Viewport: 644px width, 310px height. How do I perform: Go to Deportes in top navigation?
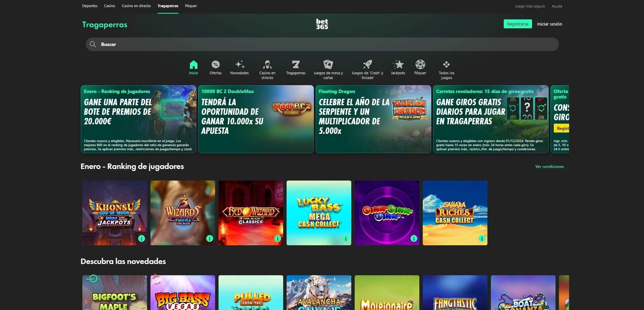click(x=90, y=6)
